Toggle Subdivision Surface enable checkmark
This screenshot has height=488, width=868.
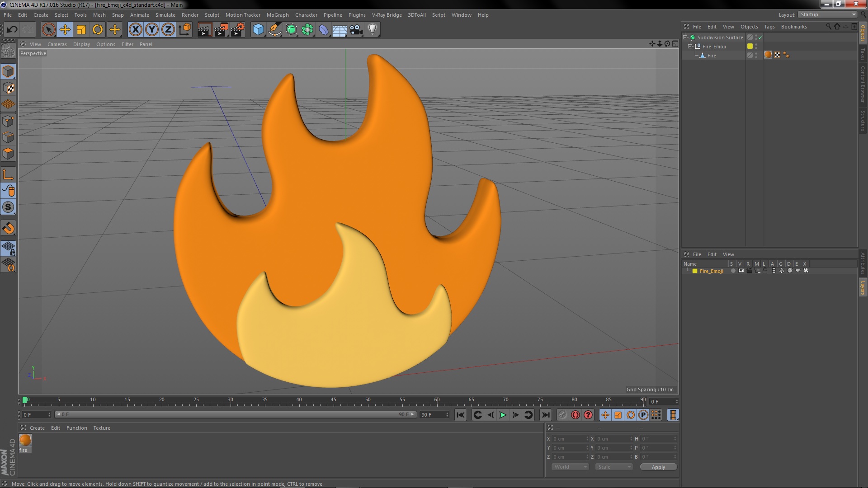[760, 38]
